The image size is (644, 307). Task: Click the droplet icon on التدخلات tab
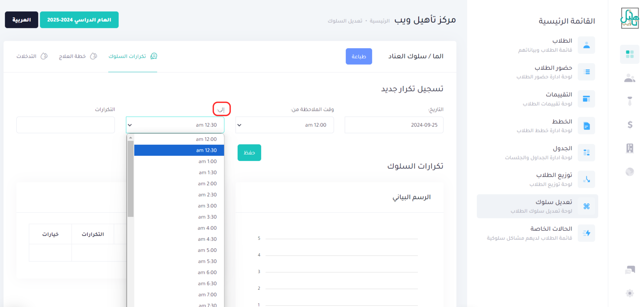(44, 56)
